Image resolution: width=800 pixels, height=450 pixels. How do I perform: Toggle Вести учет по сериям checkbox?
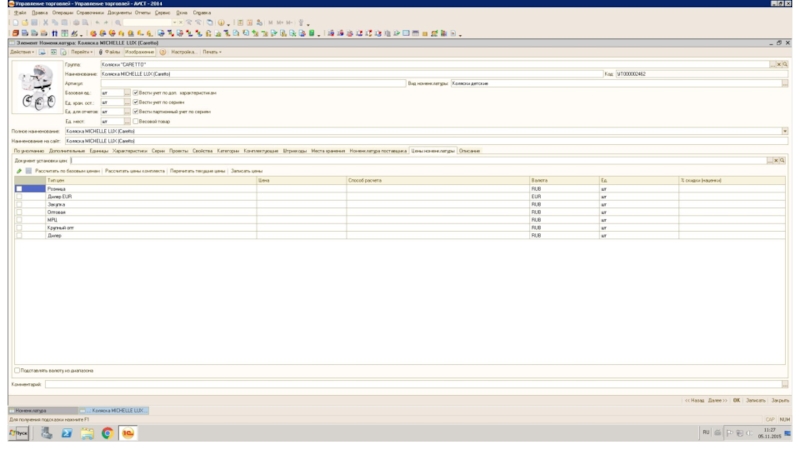click(134, 102)
